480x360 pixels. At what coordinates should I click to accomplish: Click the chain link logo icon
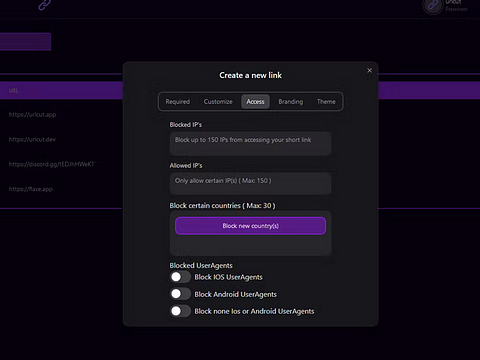coord(45,5)
